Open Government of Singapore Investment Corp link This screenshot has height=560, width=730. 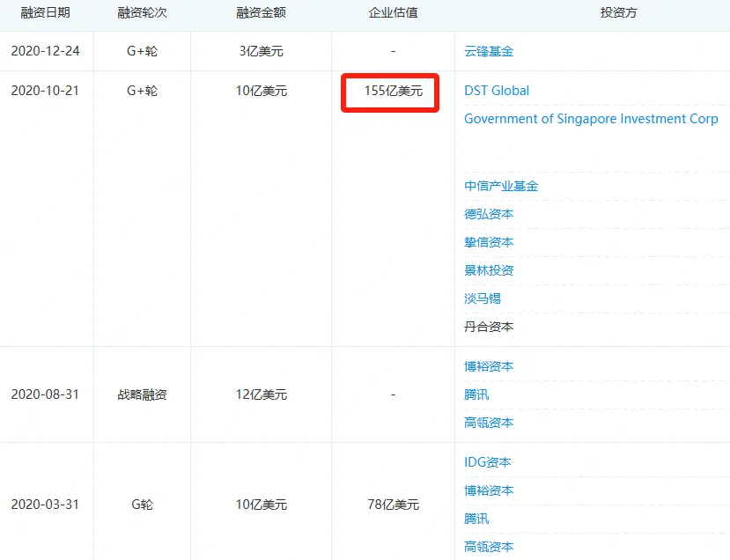pos(591,119)
